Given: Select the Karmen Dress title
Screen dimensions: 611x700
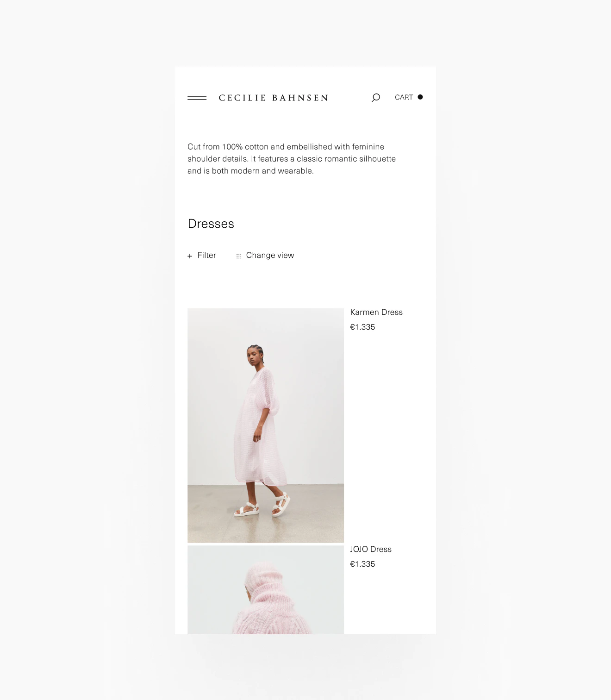Looking at the screenshot, I should [x=376, y=312].
